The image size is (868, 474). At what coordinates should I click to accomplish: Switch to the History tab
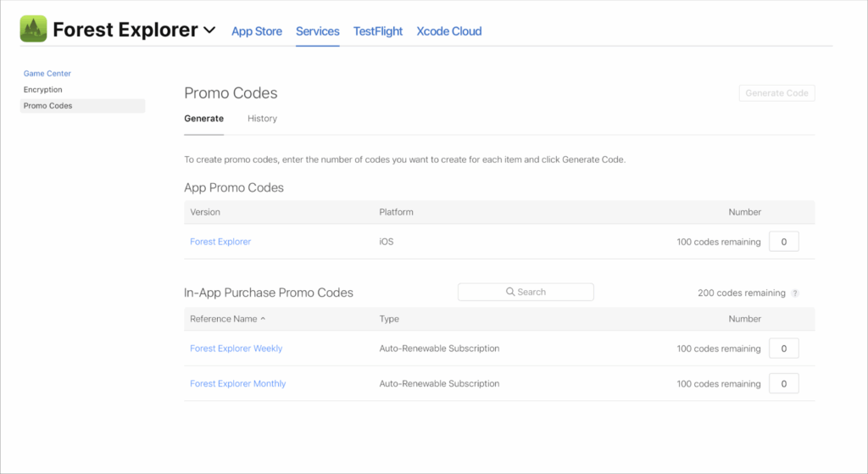point(262,119)
